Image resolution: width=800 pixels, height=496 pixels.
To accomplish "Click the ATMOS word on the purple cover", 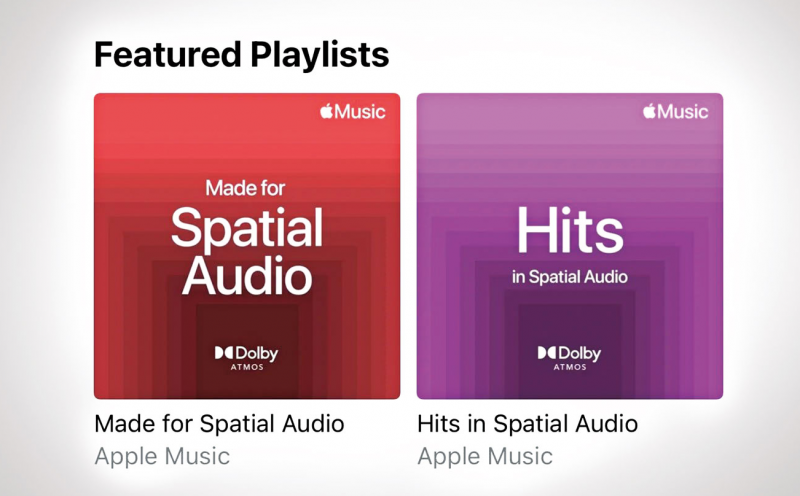I will (x=570, y=367).
